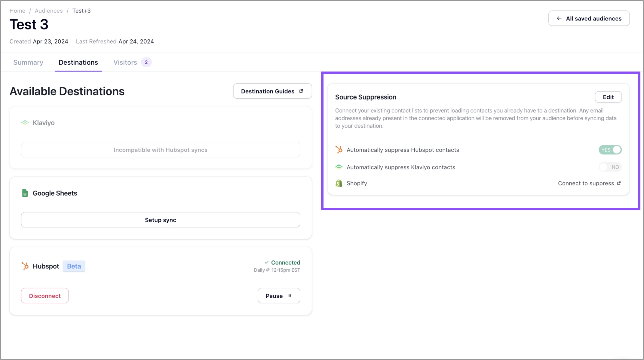Pause the Hubspot daily sync

tap(279, 296)
